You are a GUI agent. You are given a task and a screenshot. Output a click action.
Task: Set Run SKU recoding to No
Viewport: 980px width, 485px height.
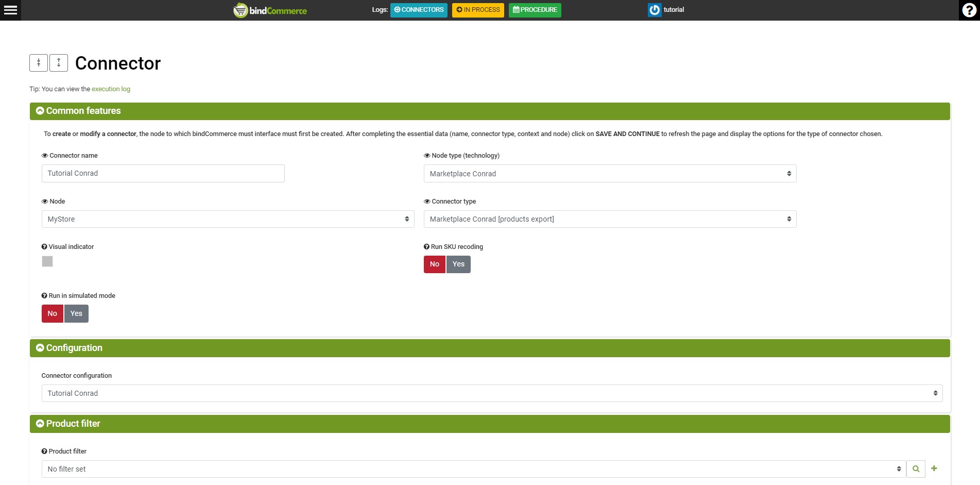pyautogui.click(x=435, y=264)
